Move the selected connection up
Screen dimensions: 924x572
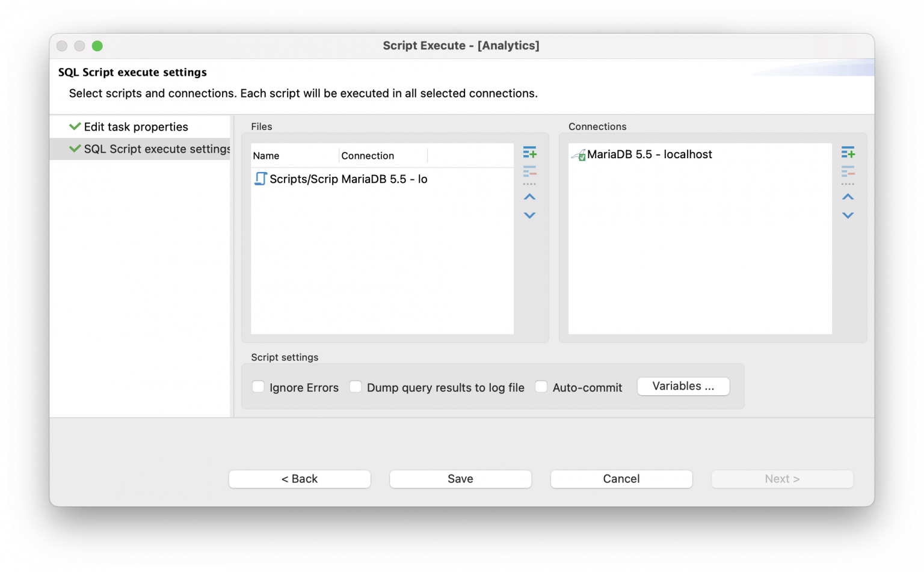tap(848, 197)
